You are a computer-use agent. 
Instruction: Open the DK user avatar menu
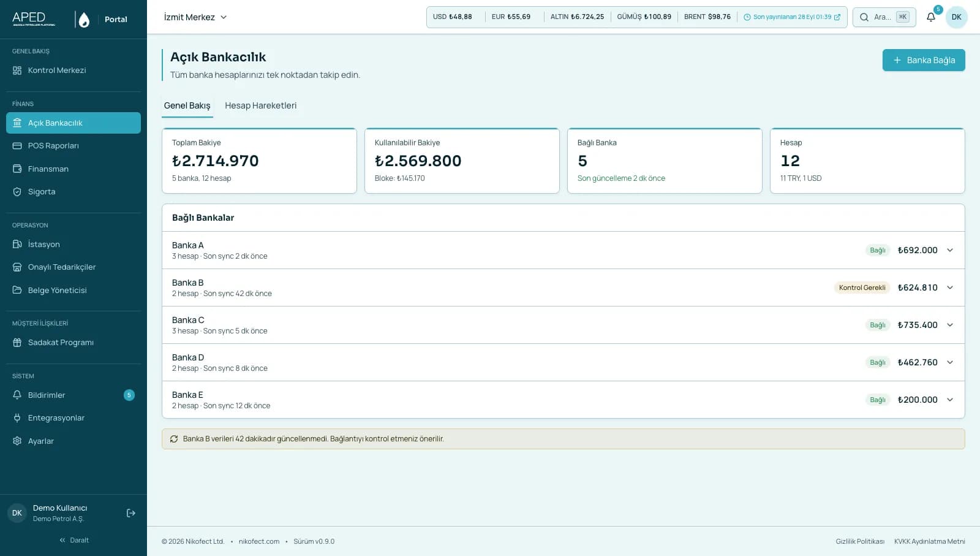(957, 17)
